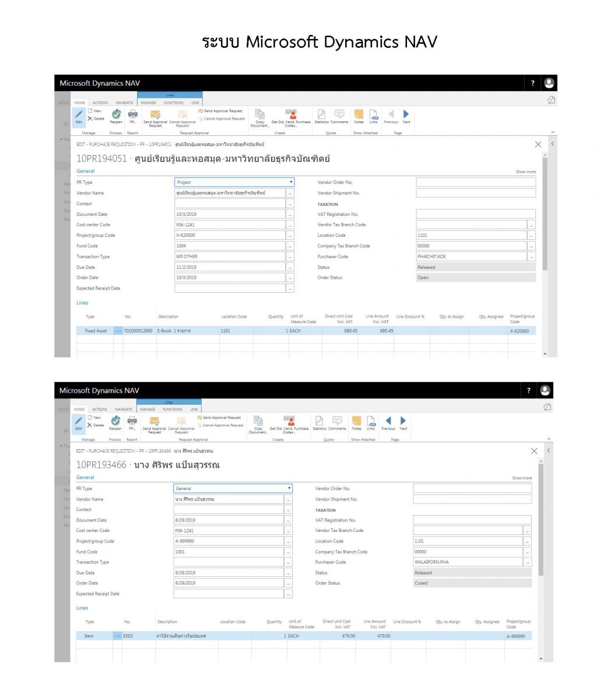Click user avatar in lower window header
The height and width of the screenshot is (700, 600).
click(545, 390)
